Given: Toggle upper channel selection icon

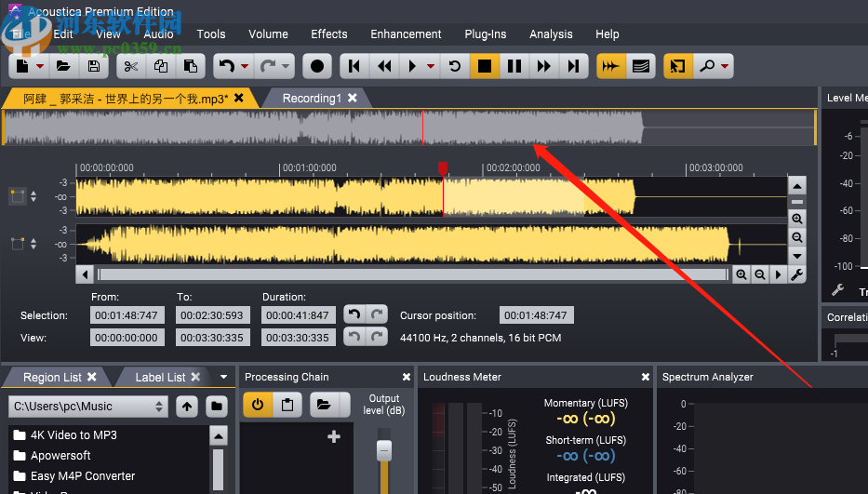Looking at the screenshot, I should tap(17, 196).
